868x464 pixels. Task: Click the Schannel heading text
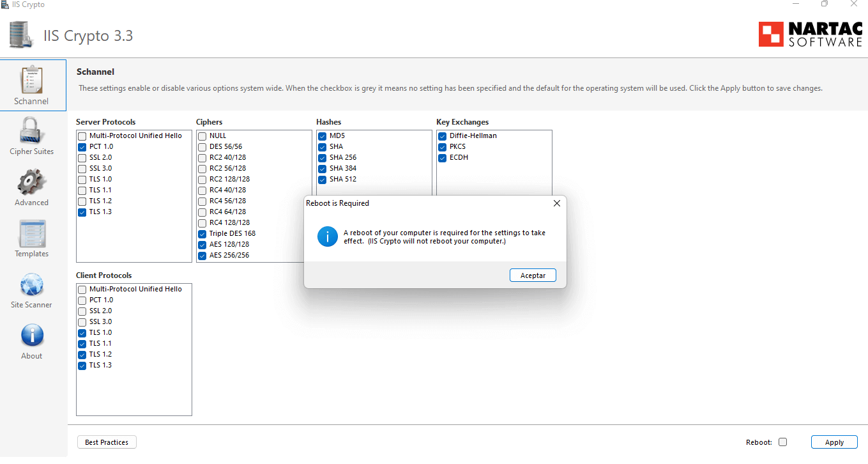[x=95, y=72]
